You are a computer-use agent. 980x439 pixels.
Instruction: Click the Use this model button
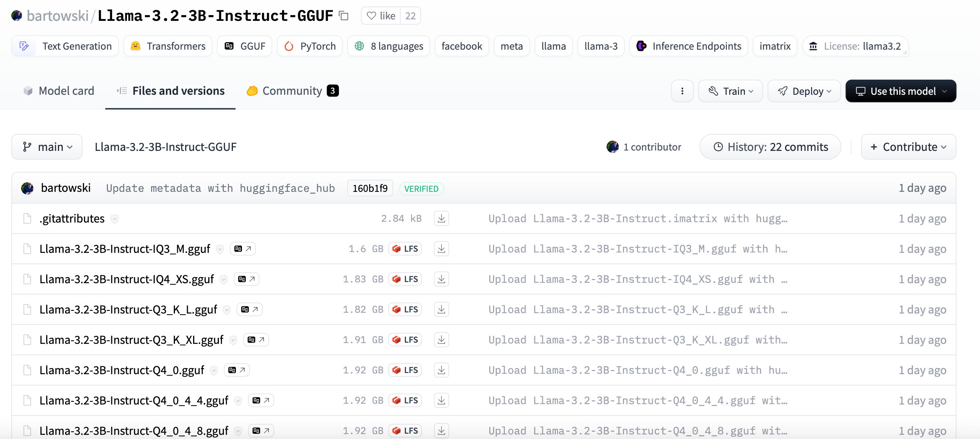click(900, 91)
